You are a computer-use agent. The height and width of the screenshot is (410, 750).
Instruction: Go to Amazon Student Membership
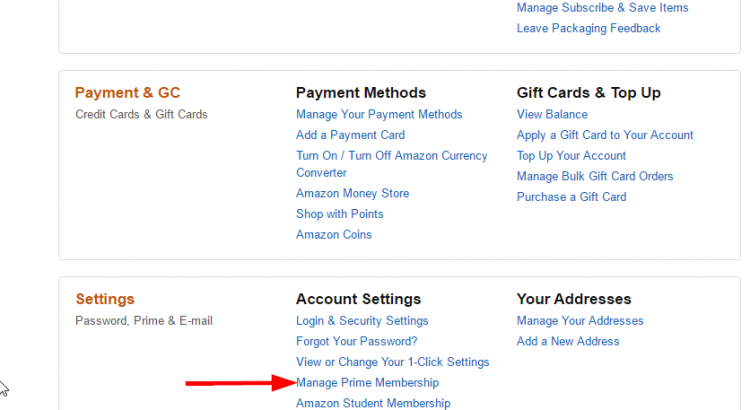click(373, 403)
